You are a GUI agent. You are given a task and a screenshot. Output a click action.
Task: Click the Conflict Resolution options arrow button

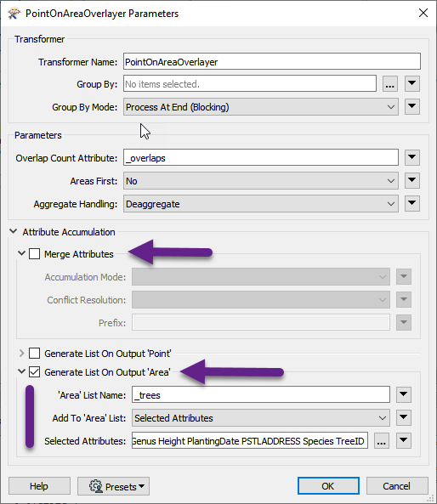[x=404, y=299]
